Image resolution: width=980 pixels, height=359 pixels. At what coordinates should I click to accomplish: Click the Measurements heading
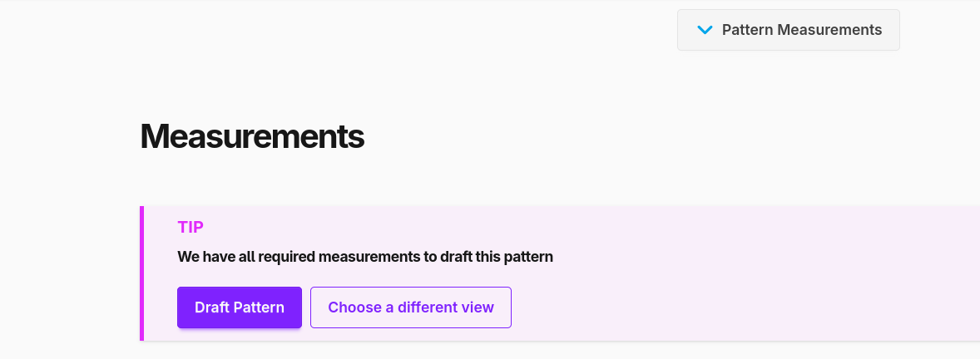tap(252, 136)
